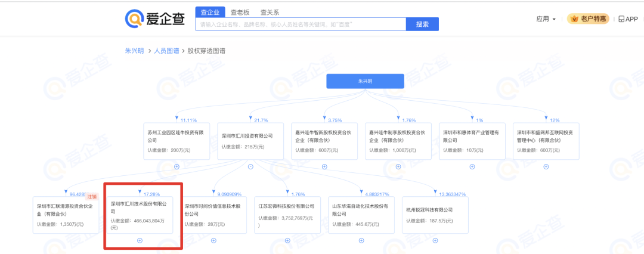Click the 13.363347% share percentage label
The height and width of the screenshot is (254, 644).
pyautogui.click(x=453, y=194)
